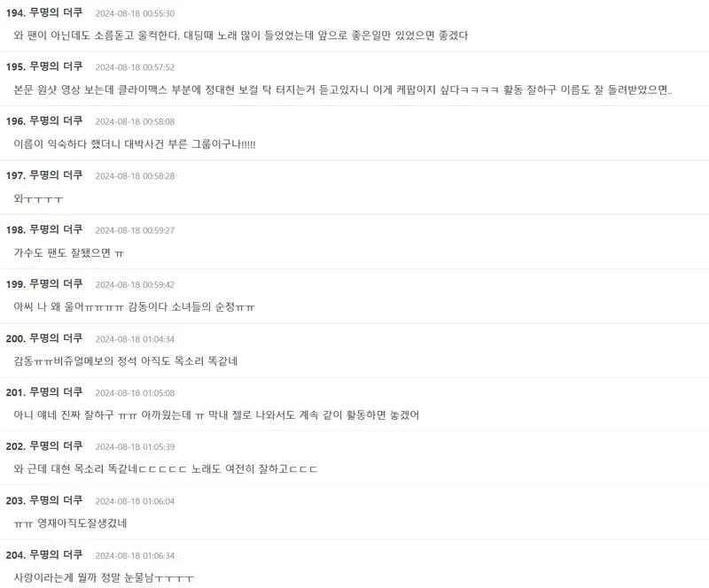
Task: Click comment number 195
Action: pyautogui.click(x=15, y=67)
